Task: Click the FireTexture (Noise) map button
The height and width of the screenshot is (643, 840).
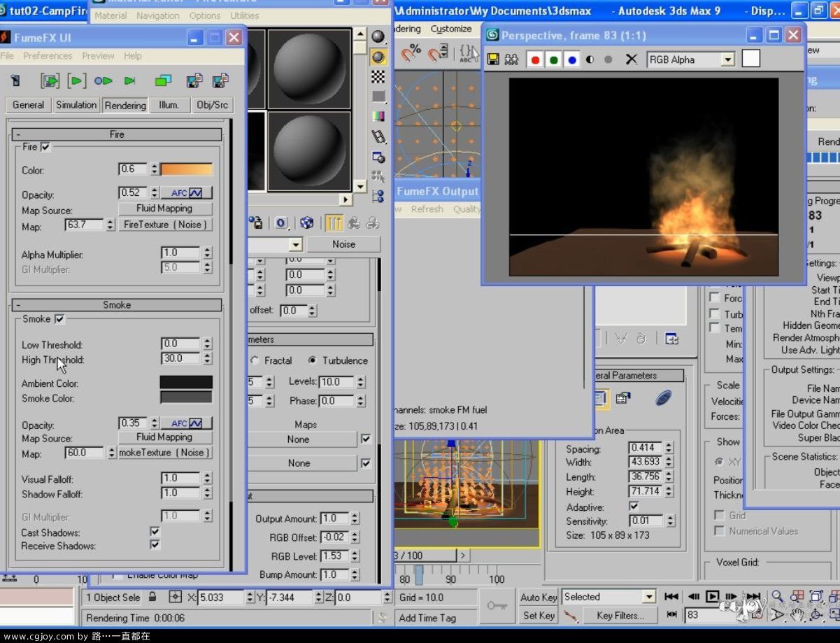Action: (165, 225)
